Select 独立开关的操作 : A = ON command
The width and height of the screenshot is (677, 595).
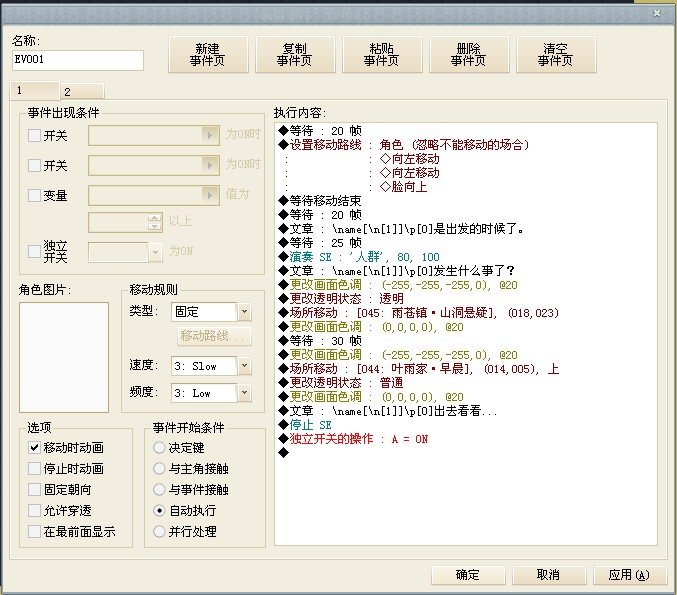point(354,439)
